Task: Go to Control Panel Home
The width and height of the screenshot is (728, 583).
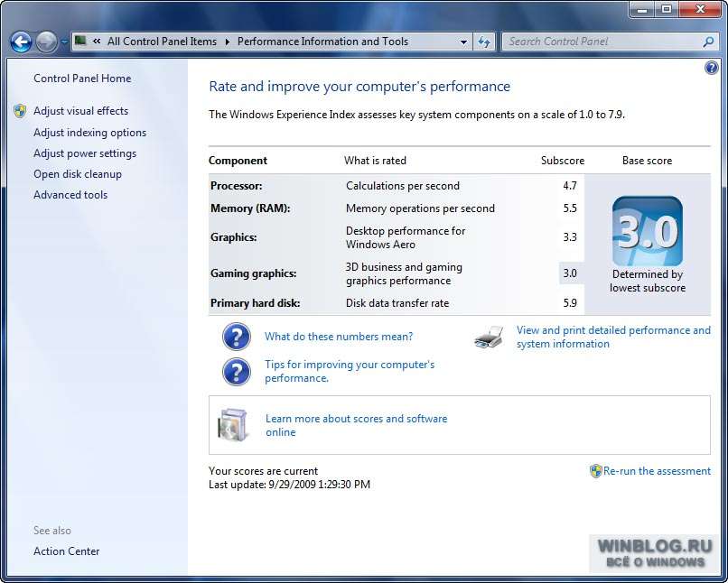Action: [82, 79]
